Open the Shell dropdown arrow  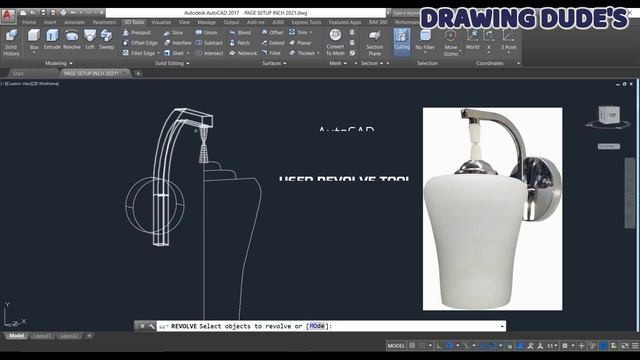188,53
